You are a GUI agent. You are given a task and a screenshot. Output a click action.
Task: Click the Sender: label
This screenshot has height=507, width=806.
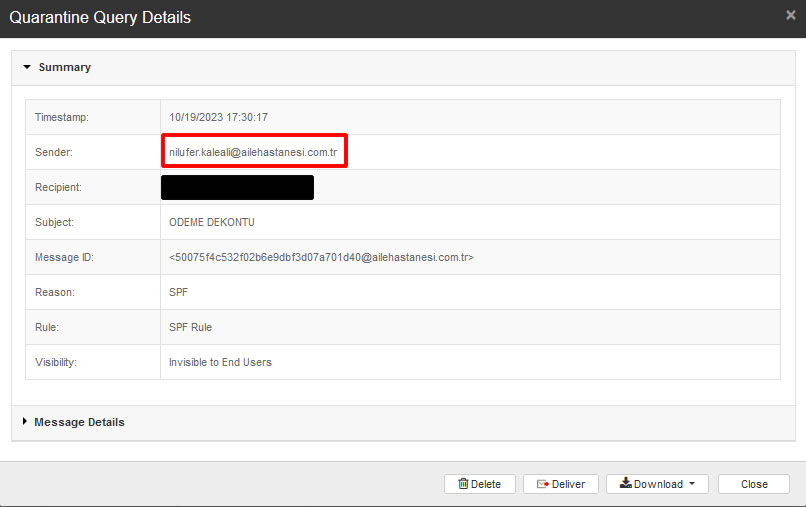(x=54, y=152)
